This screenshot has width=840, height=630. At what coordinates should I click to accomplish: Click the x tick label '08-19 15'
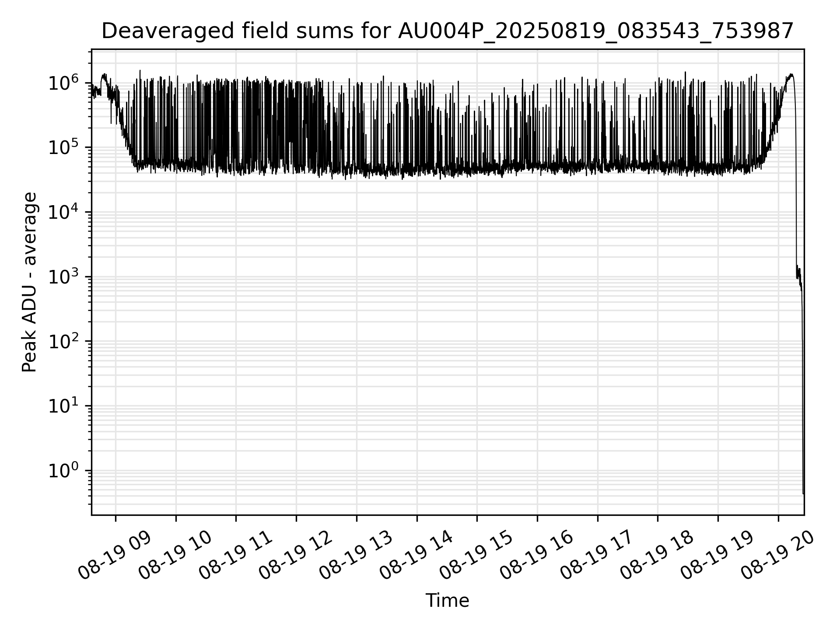pyautogui.click(x=476, y=556)
